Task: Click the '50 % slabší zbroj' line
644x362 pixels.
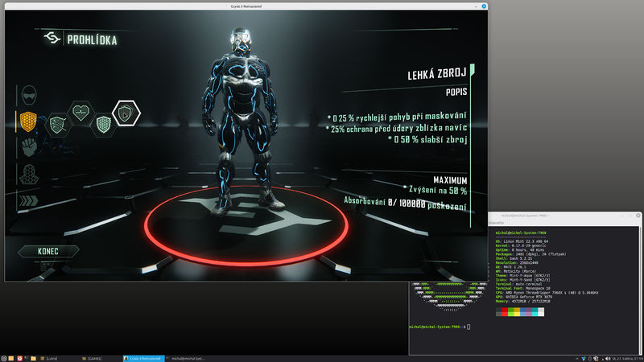Action: coord(427,139)
